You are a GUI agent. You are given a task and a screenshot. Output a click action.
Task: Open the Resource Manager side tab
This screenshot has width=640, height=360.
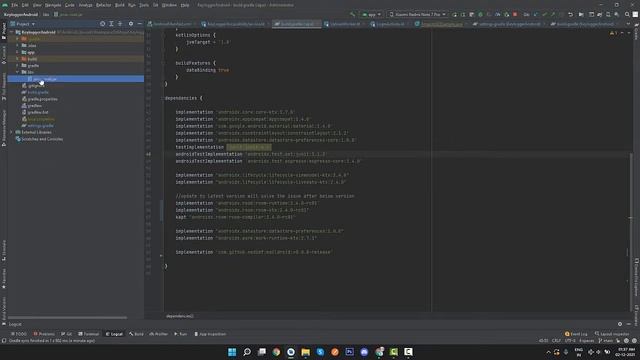[x=4, y=127]
